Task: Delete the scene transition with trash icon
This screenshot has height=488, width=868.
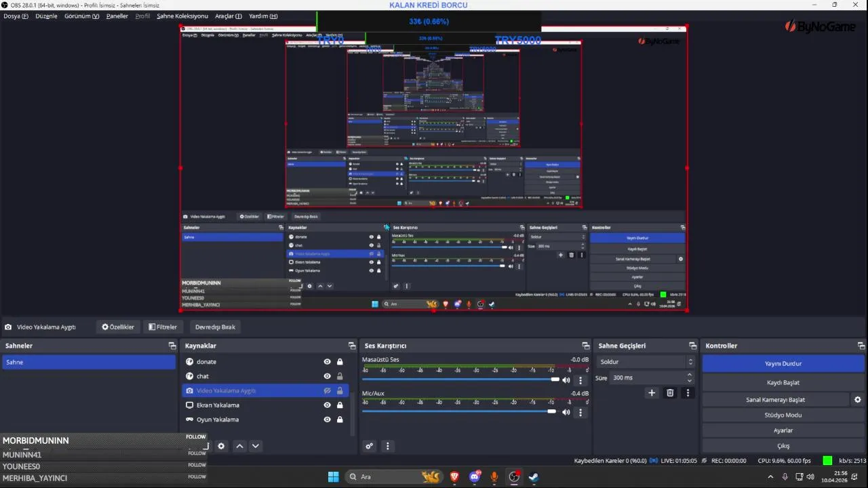Action: [x=670, y=392]
